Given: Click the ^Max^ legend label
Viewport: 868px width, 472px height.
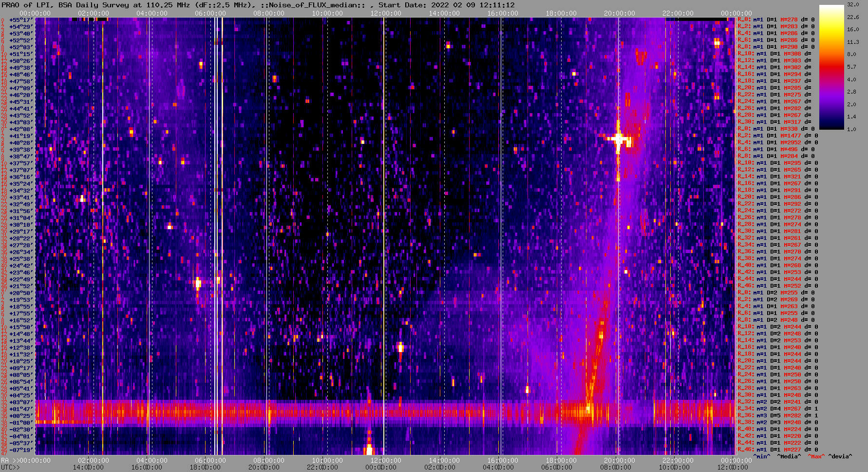Looking at the screenshot, I should click(x=816, y=456).
